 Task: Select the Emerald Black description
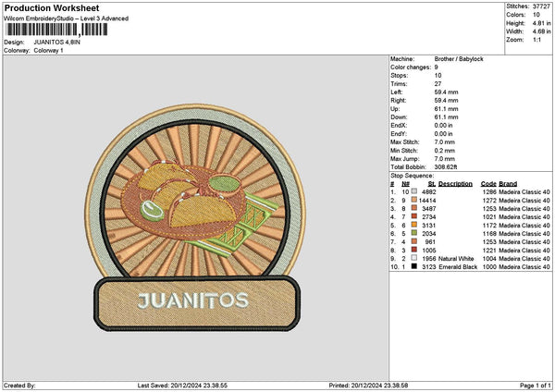pos(458,267)
